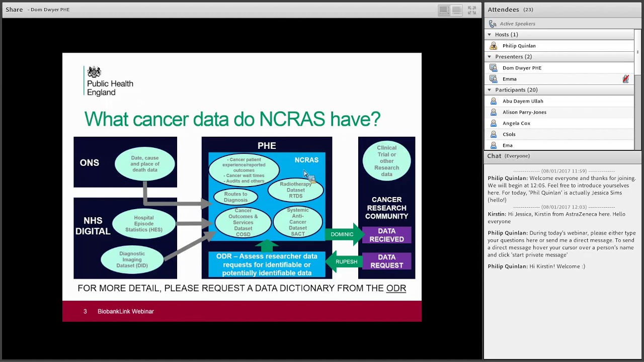Select Alison Parry-Jones in participants
This screenshot has height=362, width=644.
coord(559,112)
